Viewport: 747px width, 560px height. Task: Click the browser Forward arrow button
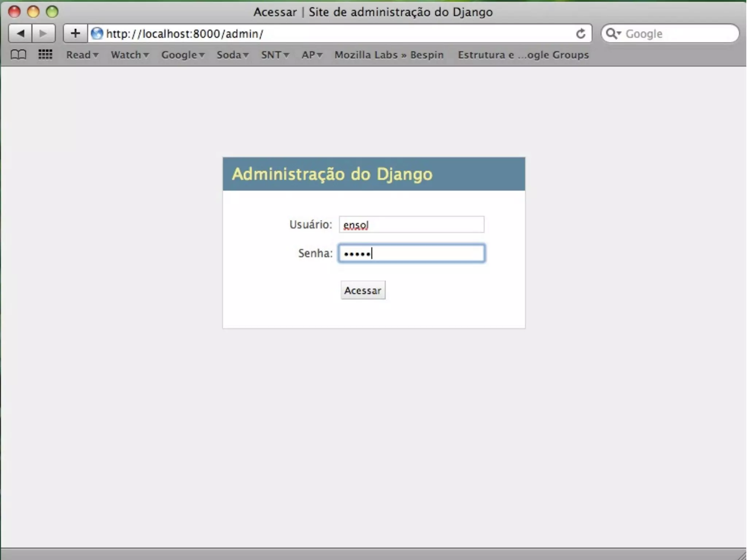click(x=43, y=34)
